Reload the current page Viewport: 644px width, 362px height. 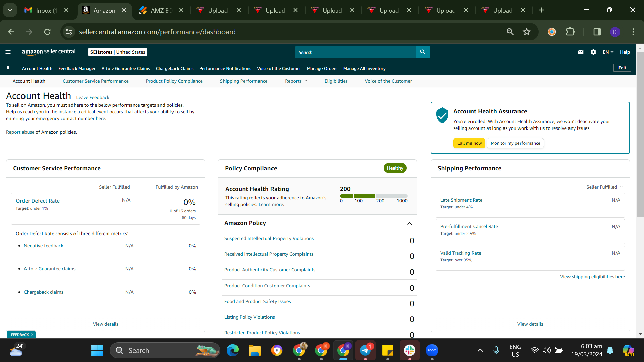tap(47, 32)
